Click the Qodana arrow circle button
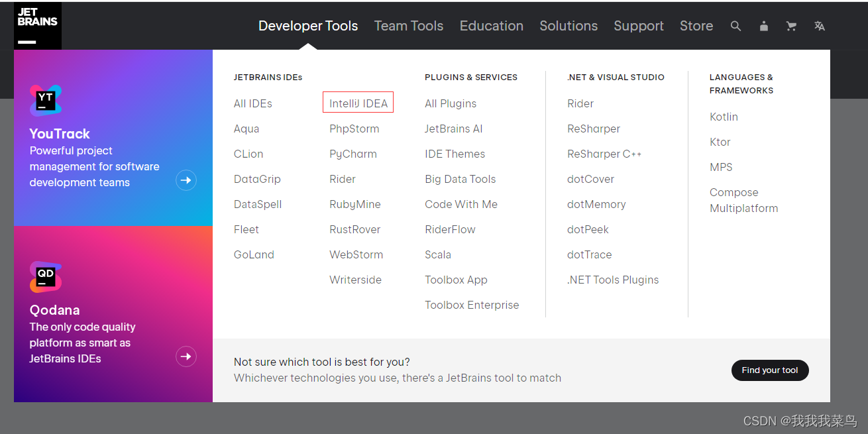 tap(186, 356)
